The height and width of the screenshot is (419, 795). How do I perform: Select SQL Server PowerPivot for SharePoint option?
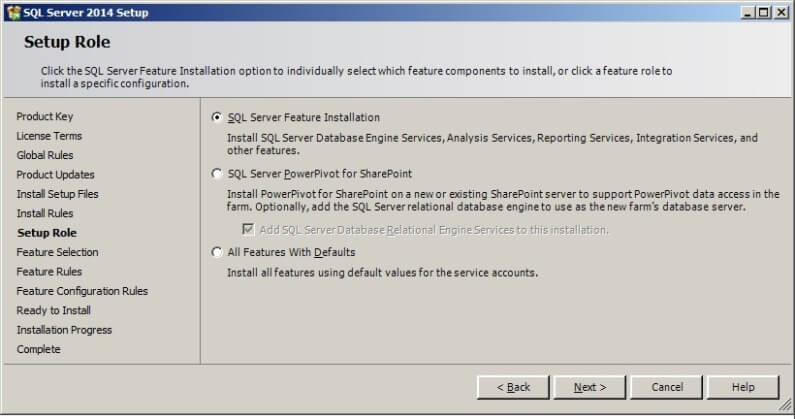click(217, 174)
